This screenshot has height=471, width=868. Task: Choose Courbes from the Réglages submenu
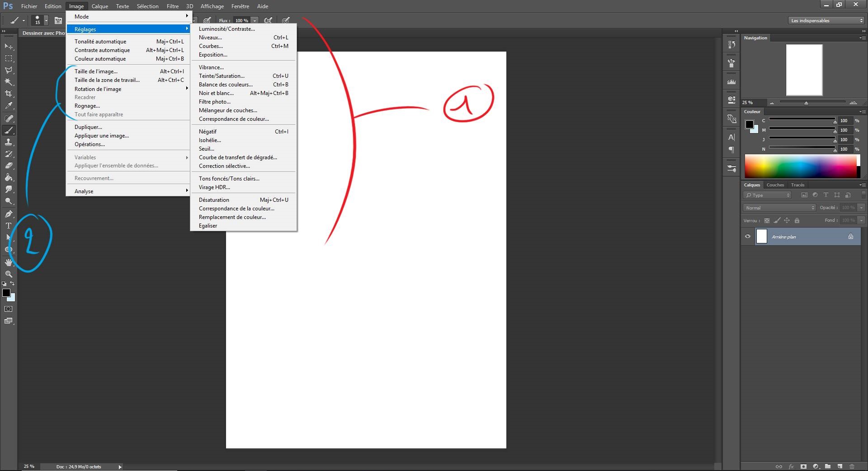[211, 46]
